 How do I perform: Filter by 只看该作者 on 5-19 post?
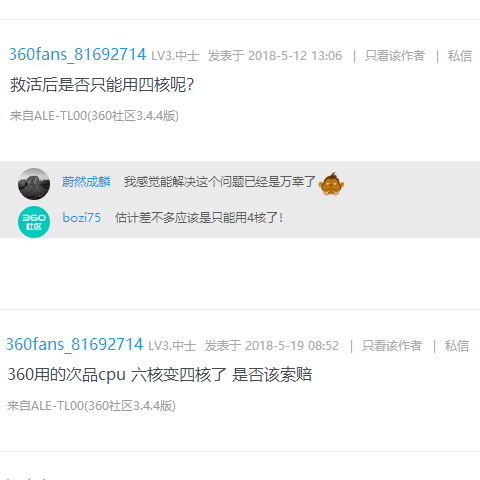click(x=392, y=346)
